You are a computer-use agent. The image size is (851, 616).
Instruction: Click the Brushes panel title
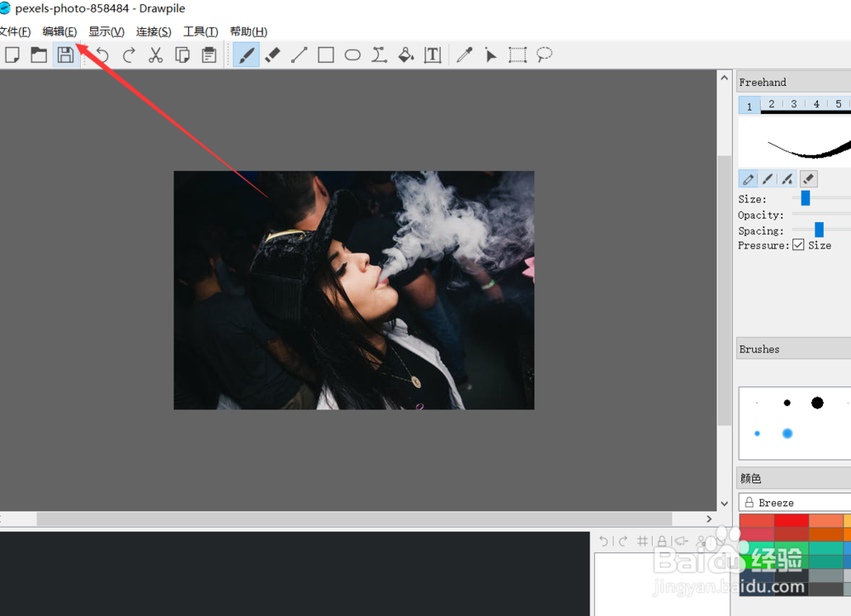click(759, 349)
